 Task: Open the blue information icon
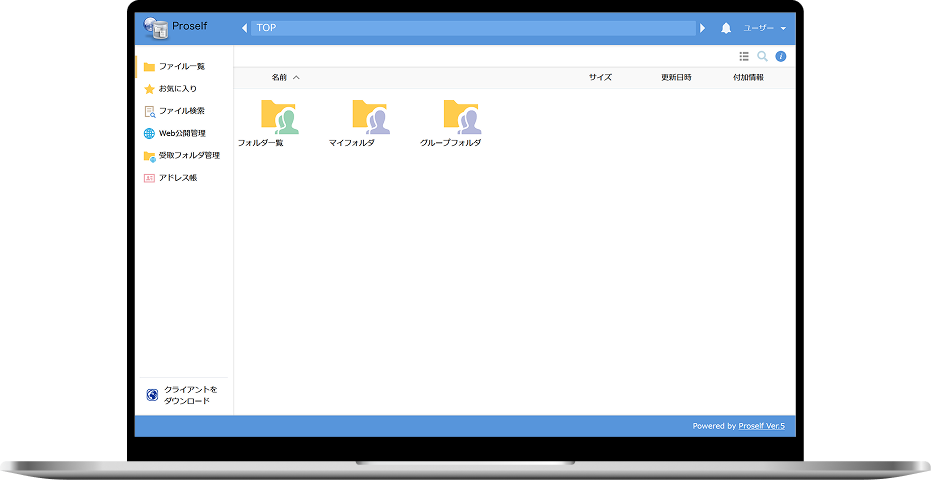781,56
